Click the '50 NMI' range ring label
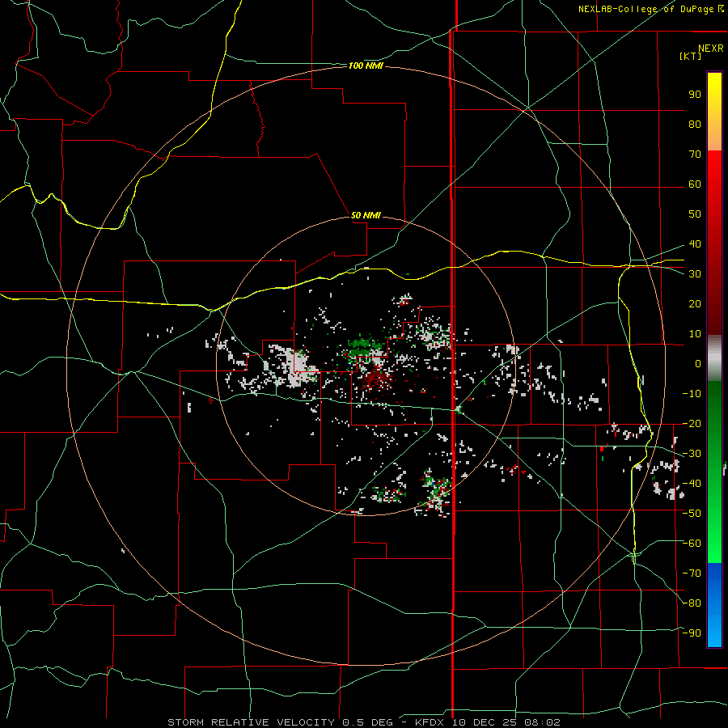Screen dimensions: 728x728 [x=366, y=215]
